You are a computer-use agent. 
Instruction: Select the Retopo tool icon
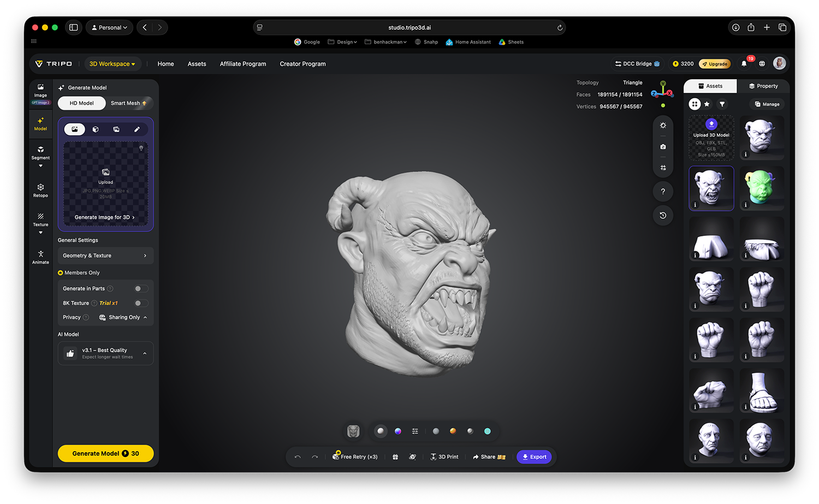tap(40, 191)
